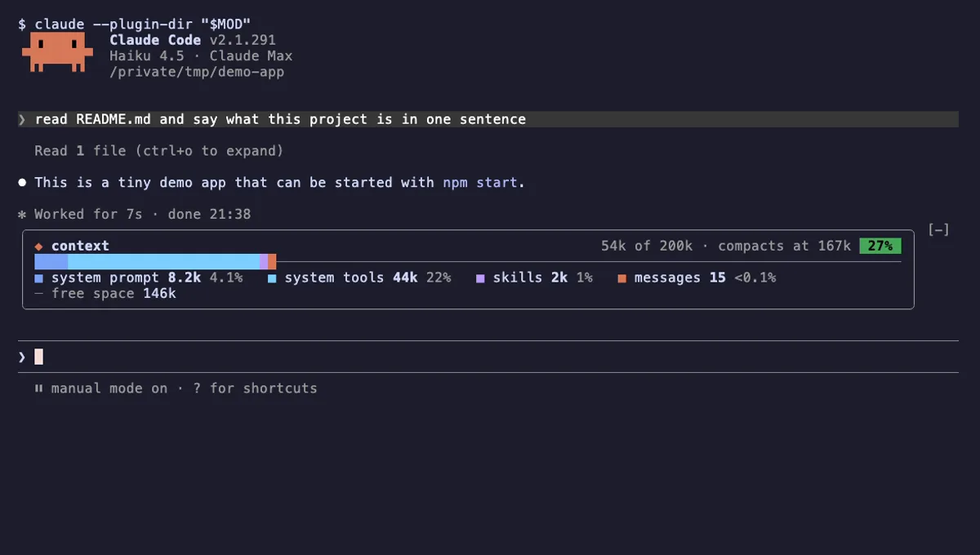Click the purple skills legend square
Image resolution: width=980 pixels, height=555 pixels.
point(480,278)
